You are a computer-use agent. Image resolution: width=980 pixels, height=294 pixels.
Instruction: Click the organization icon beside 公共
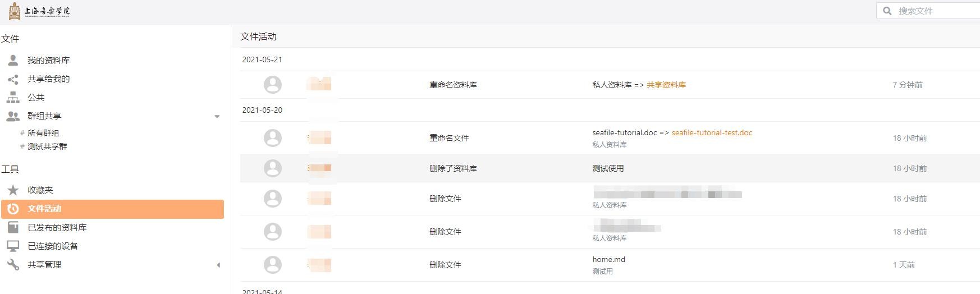tap(13, 98)
